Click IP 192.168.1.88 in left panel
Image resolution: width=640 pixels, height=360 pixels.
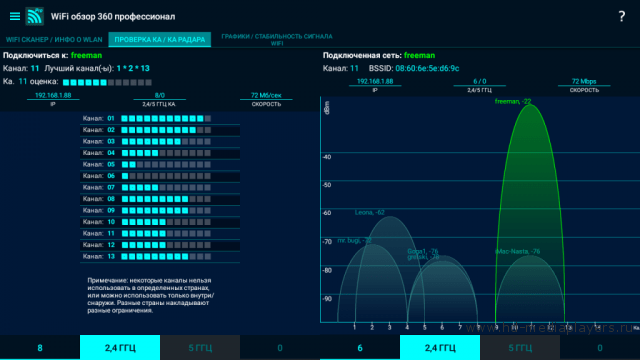pos(53,95)
